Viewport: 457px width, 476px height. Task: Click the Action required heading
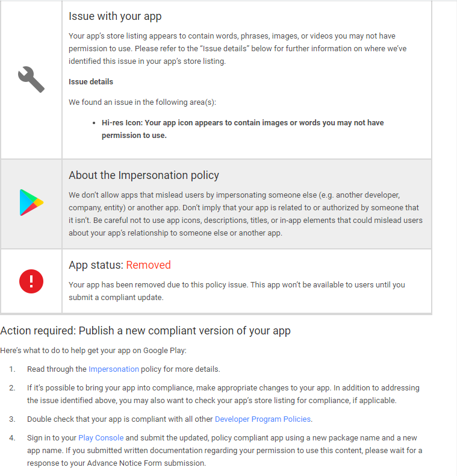(145, 331)
